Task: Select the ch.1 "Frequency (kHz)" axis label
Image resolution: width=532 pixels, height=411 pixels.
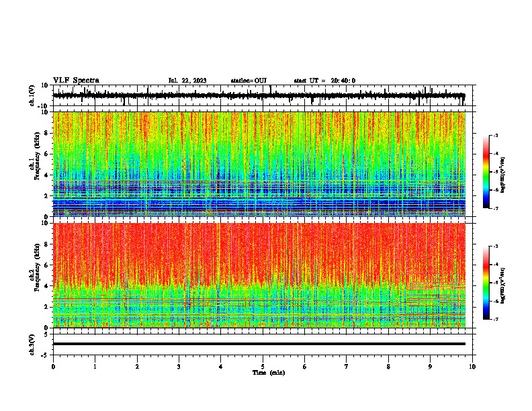Action: point(37,156)
